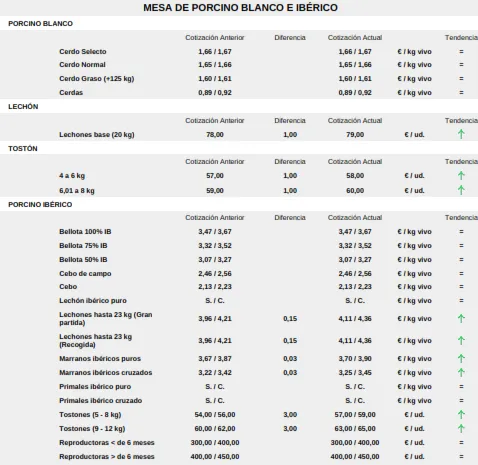This screenshot has width=478, height=465.
Task: Click the current price 79,00 for Lechones base
Action: coord(355,135)
